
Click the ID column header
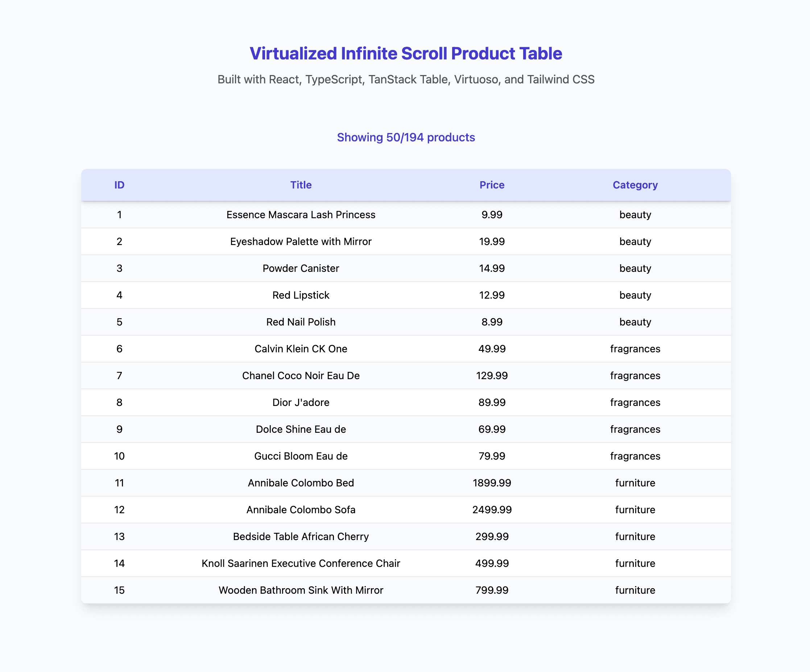[119, 185]
